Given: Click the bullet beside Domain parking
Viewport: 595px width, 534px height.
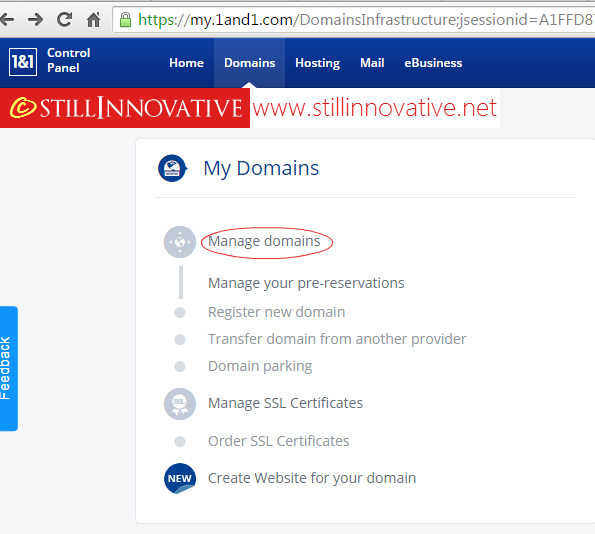Looking at the screenshot, I should (x=180, y=367).
